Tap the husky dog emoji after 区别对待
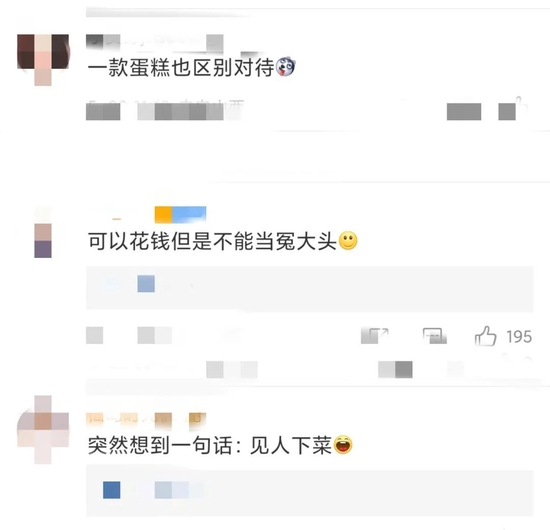The image size is (550, 530). click(x=286, y=67)
